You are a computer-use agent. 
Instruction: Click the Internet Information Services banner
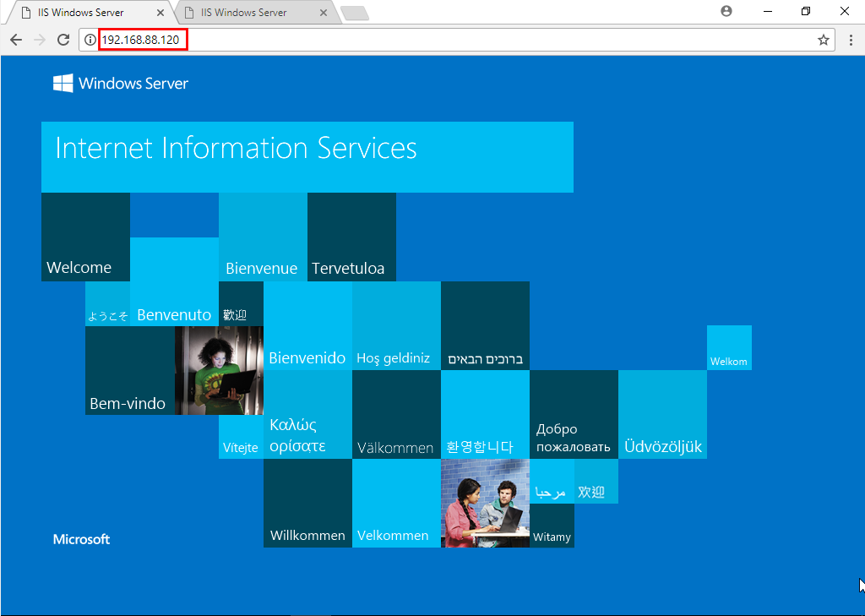point(307,156)
